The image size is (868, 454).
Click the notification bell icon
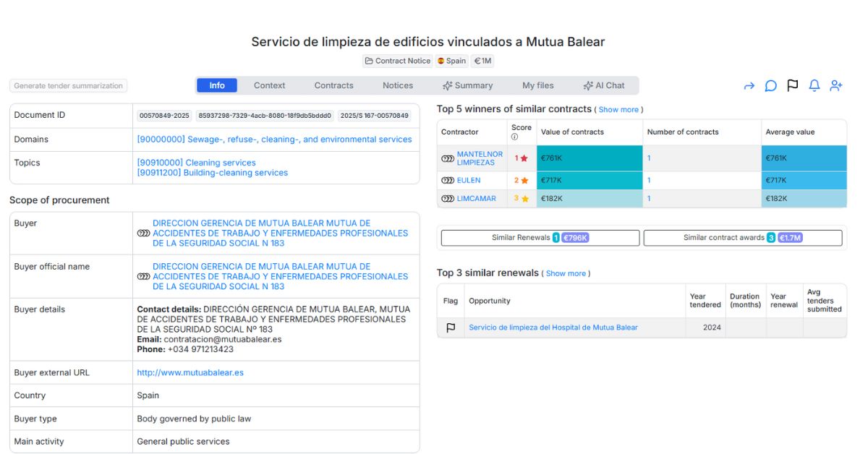pos(814,85)
